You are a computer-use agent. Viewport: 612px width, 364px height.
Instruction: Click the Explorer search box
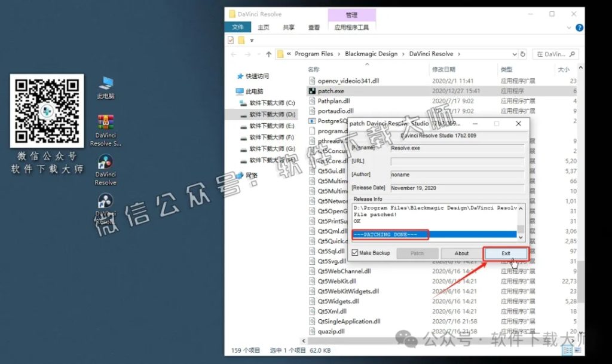[555, 53]
